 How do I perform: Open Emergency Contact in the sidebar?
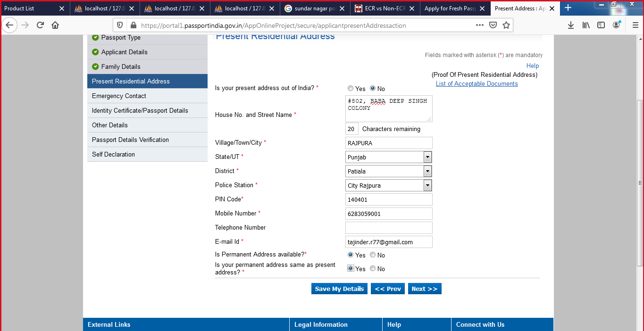pyautogui.click(x=119, y=96)
